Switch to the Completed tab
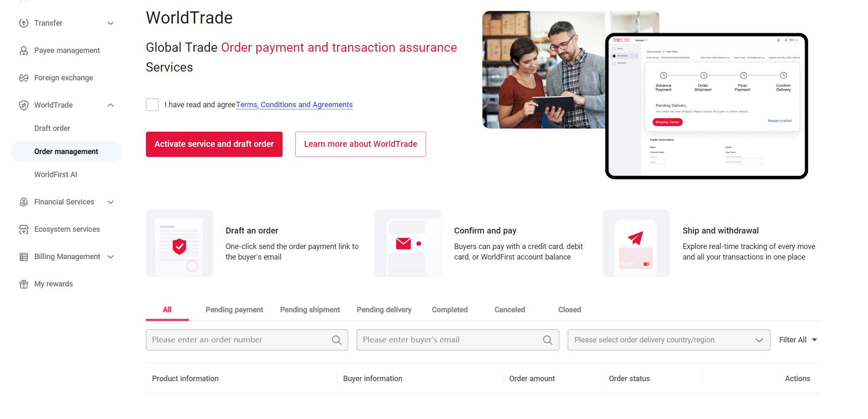 450,310
